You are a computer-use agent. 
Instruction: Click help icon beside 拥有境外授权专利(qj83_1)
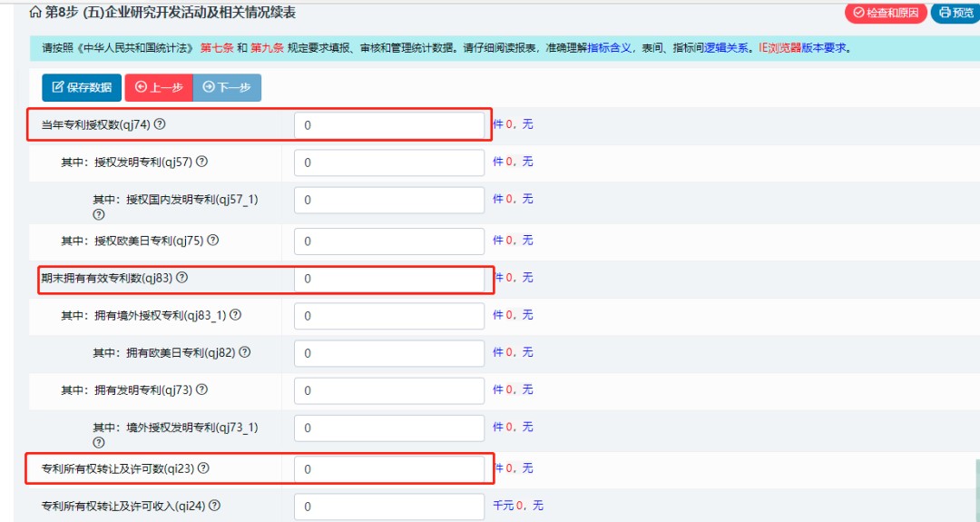pyautogui.click(x=236, y=315)
